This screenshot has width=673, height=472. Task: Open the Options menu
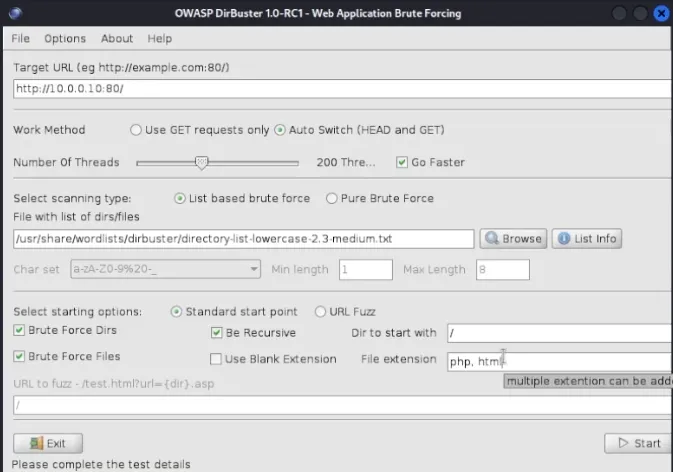pyautogui.click(x=65, y=38)
